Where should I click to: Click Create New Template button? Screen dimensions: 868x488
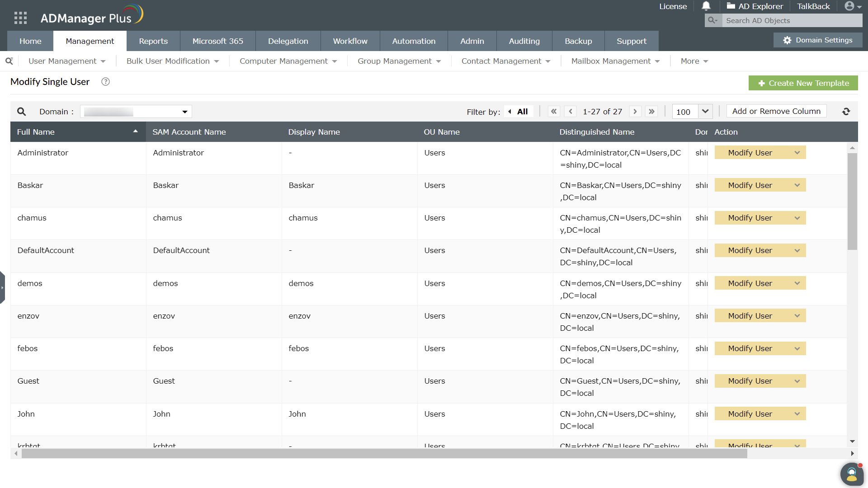(x=803, y=83)
